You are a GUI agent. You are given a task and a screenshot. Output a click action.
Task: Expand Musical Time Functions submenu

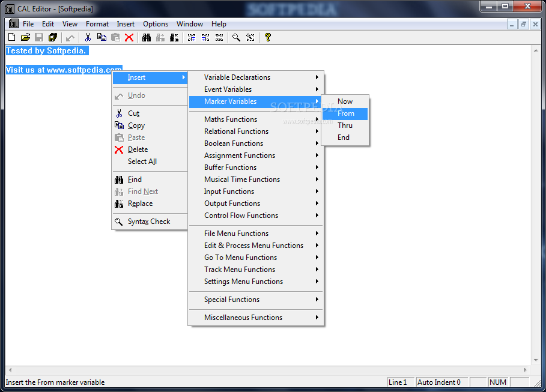[256, 179]
